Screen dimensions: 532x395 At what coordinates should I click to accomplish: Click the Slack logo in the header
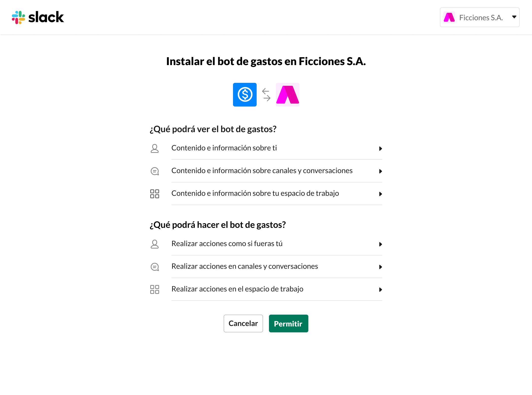coord(38,17)
